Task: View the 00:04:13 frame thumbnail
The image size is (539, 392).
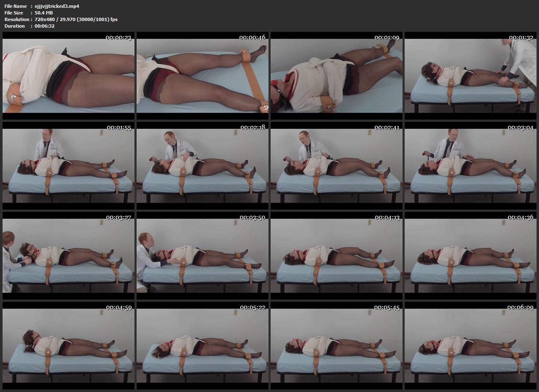Action: click(337, 256)
